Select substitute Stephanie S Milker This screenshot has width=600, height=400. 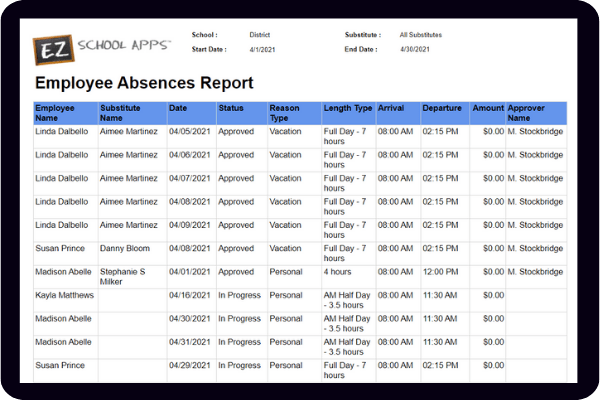(x=122, y=276)
